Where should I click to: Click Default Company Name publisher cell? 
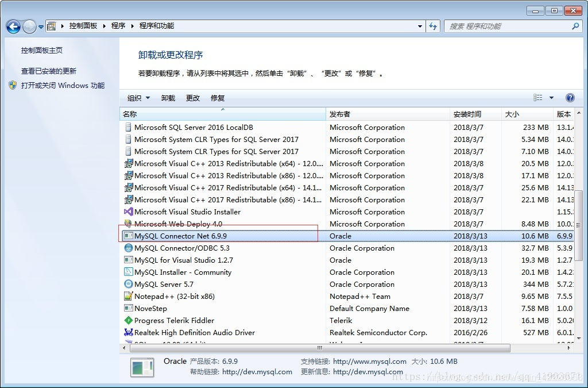[369, 309]
